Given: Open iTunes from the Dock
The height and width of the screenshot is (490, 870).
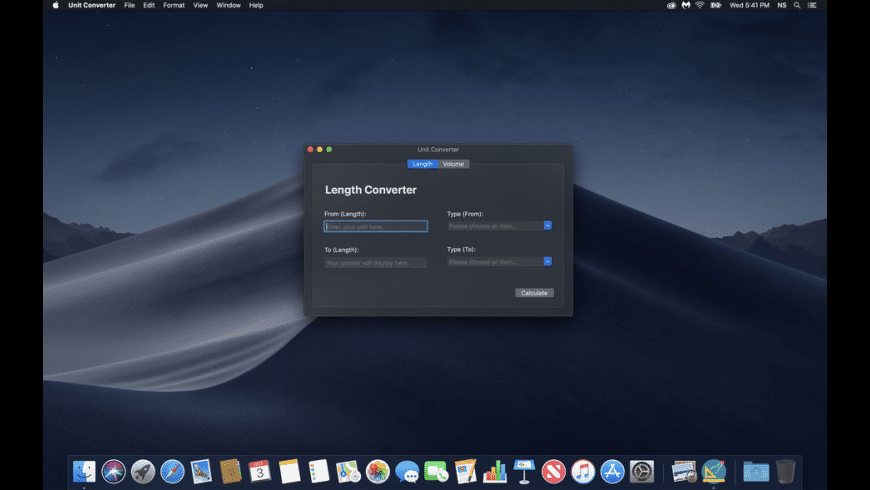Looking at the screenshot, I should 583,471.
